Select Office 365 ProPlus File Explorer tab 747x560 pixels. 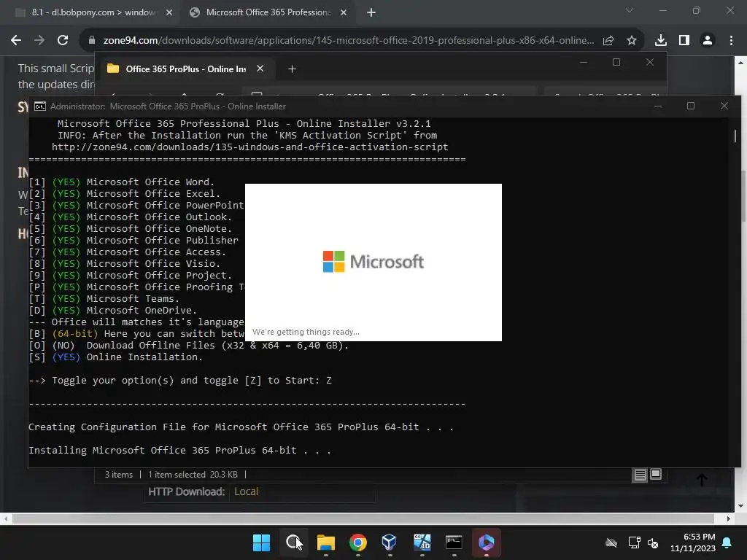185,69
